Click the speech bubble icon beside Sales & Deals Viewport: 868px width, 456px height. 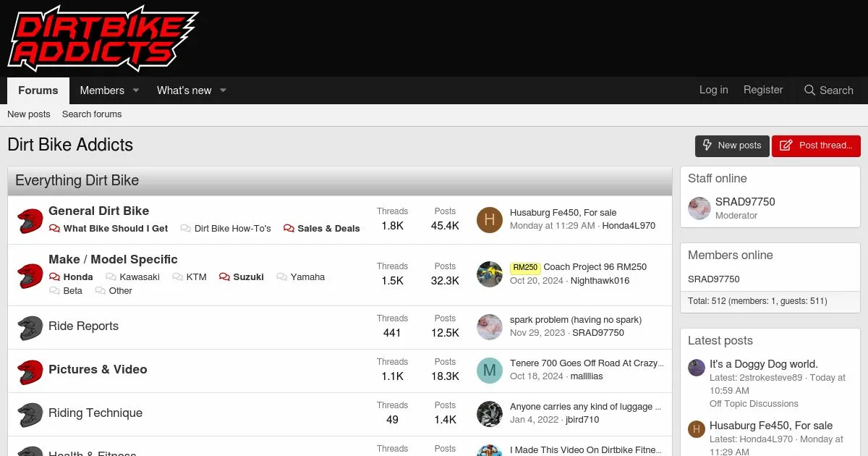(289, 228)
